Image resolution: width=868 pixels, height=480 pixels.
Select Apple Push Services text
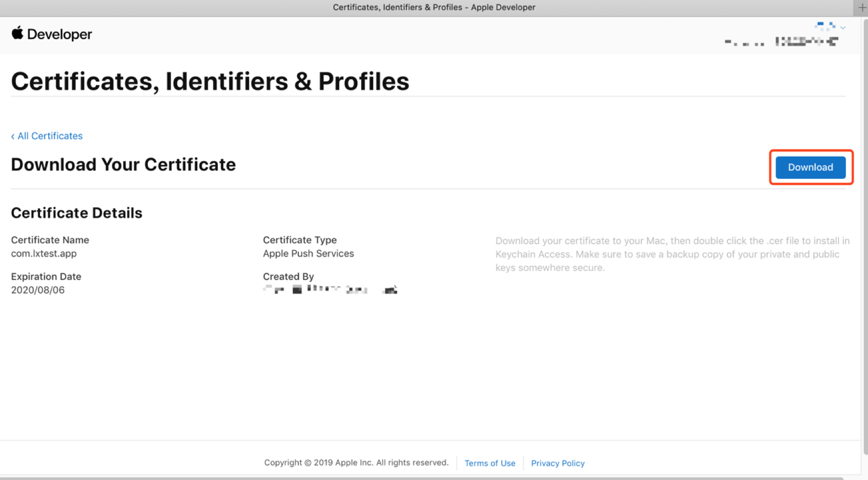308,253
